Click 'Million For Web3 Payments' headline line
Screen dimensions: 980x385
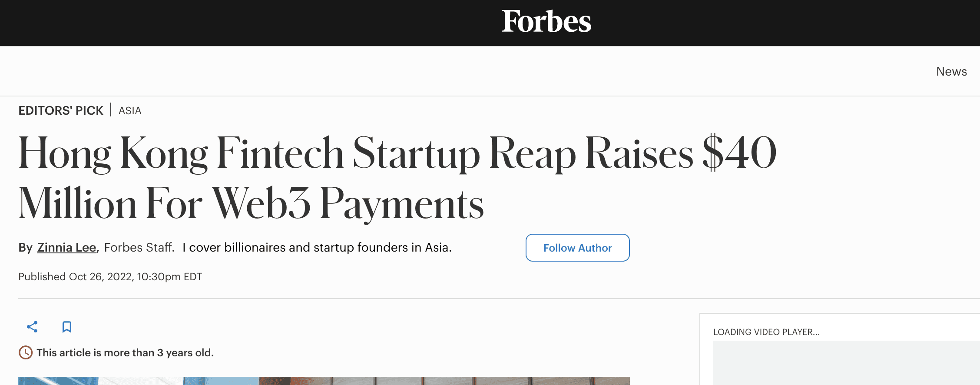click(x=251, y=203)
